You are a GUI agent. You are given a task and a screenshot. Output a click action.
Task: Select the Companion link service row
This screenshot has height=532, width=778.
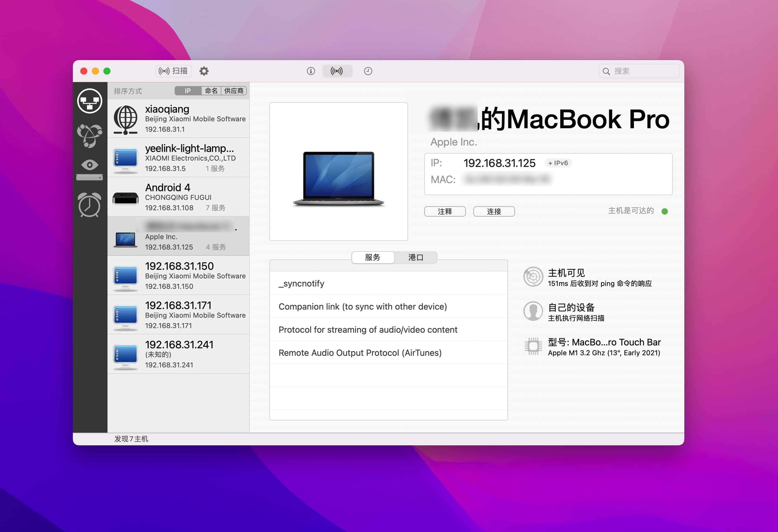pyautogui.click(x=389, y=306)
